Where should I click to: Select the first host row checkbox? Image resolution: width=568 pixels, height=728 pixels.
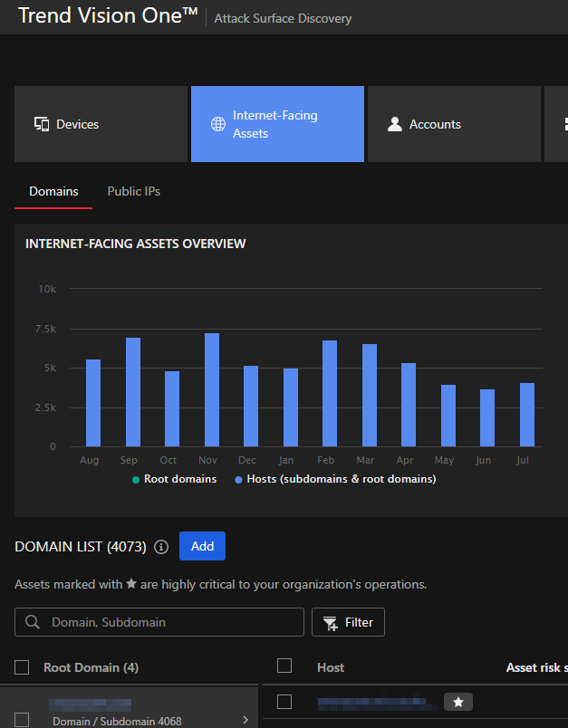pos(284,702)
